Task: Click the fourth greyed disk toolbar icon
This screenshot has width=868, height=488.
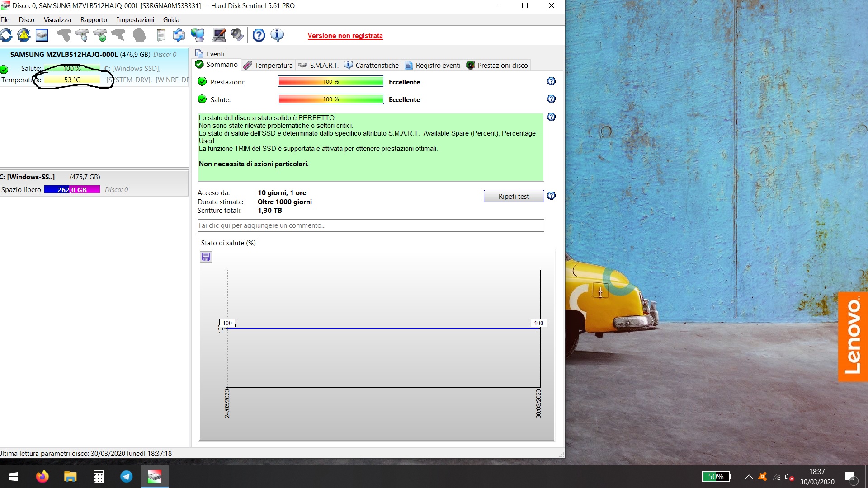Action: (118, 35)
